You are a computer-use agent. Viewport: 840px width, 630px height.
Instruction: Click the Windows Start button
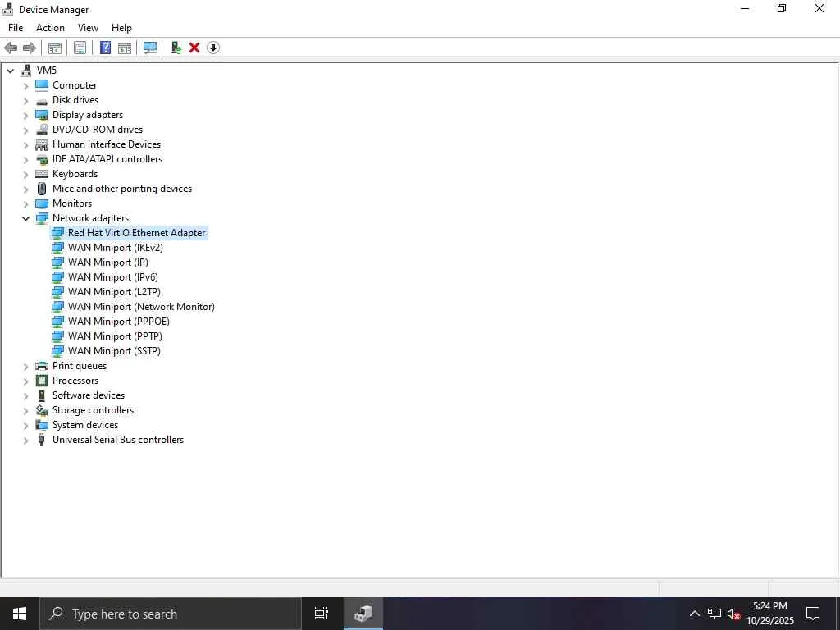pyautogui.click(x=20, y=614)
